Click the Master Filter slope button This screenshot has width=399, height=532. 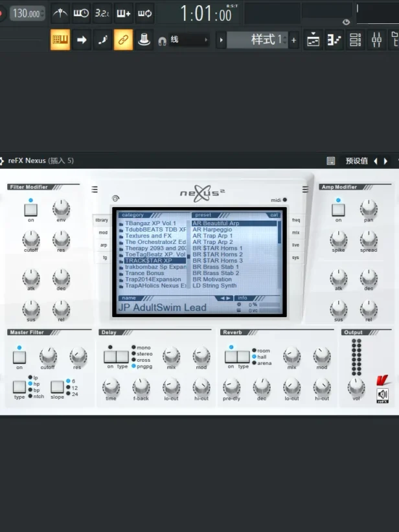tap(57, 387)
